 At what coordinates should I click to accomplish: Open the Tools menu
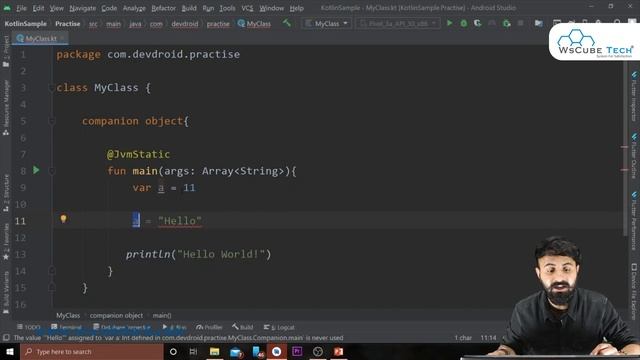click(227, 8)
